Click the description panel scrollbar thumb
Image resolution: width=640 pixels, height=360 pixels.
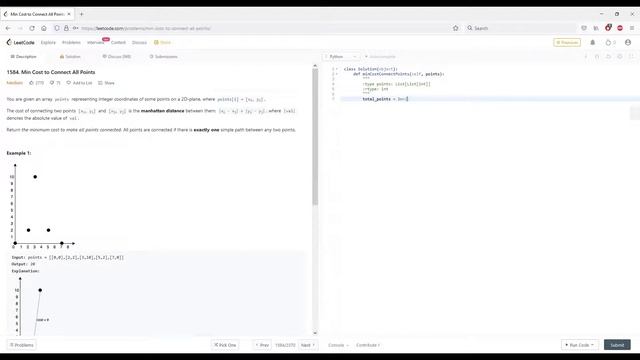315,137
